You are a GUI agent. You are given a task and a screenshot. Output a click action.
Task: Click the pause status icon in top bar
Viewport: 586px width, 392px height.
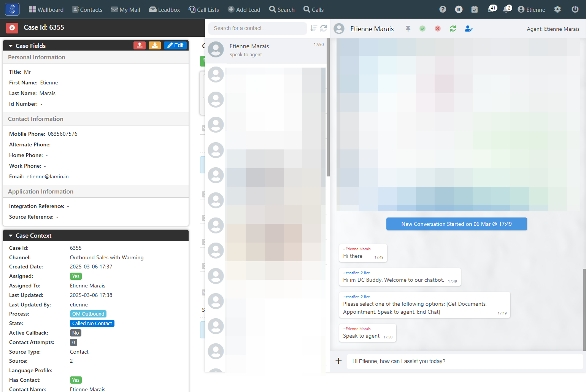tap(459, 10)
